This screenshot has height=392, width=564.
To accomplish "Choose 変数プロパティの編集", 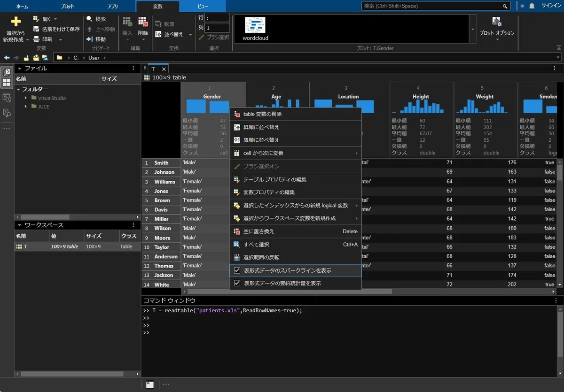I will 295,192.
